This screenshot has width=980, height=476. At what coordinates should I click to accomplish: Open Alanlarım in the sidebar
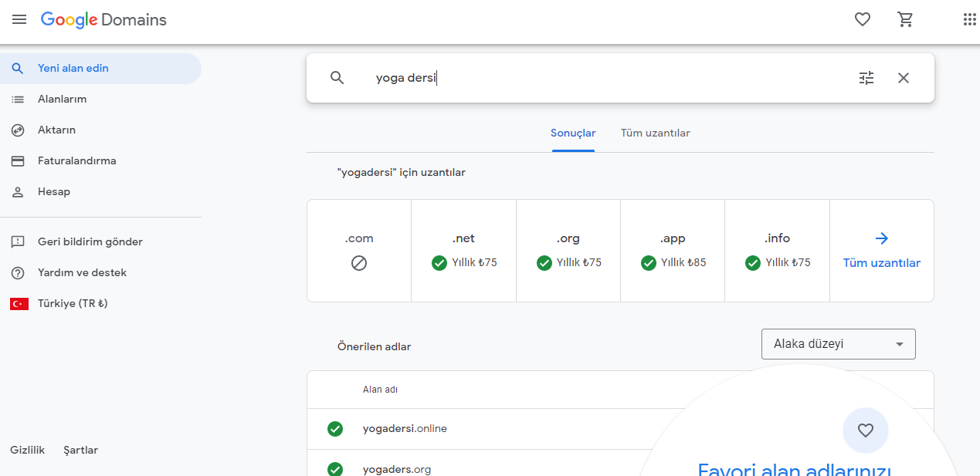tap(62, 100)
